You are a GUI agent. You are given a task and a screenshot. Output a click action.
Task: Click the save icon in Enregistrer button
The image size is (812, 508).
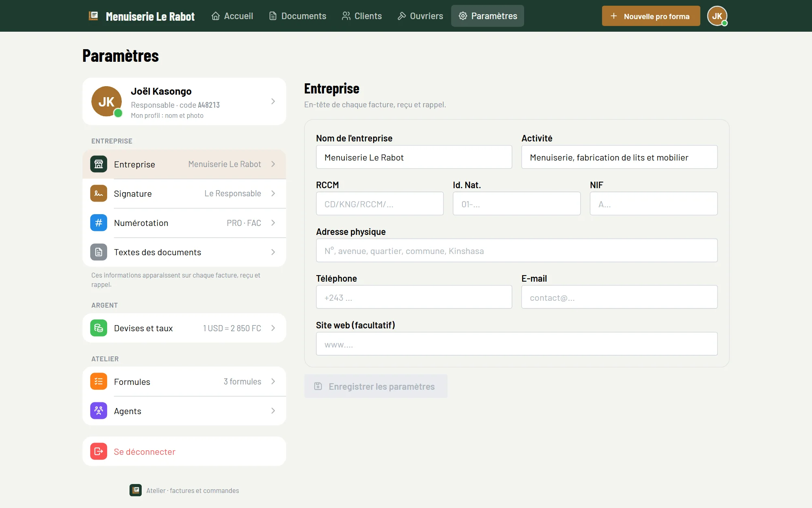(x=318, y=386)
